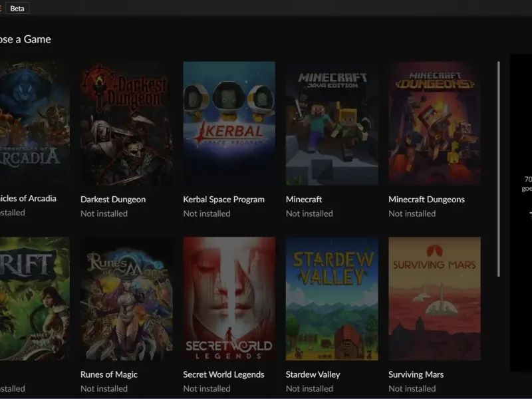
Task: Click Not installed under Darkest Dungeon
Action: coord(104,213)
